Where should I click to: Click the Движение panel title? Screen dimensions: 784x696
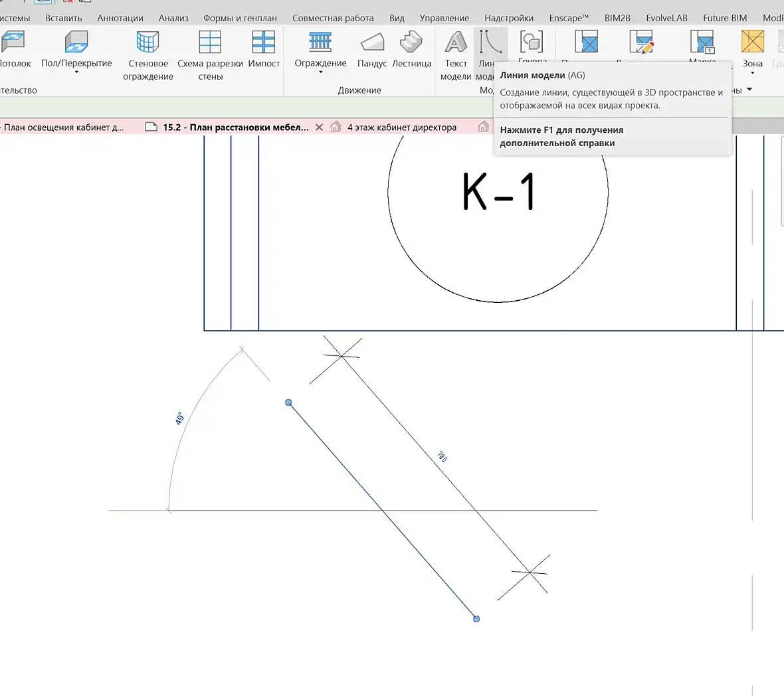pos(359,90)
